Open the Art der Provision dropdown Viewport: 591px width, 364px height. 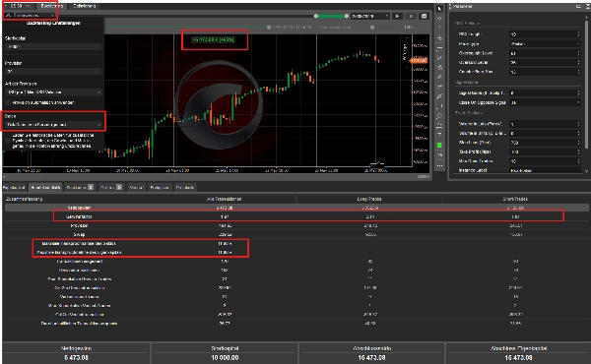53,92
